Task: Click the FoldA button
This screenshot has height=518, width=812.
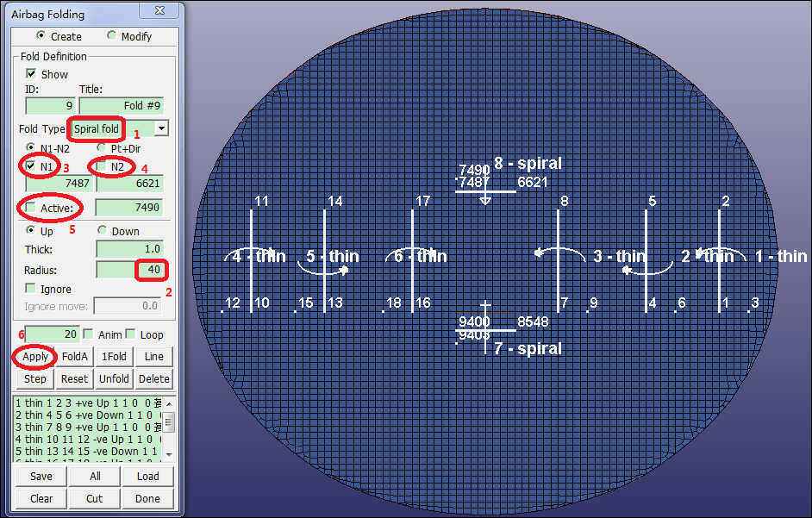Action: click(x=75, y=356)
